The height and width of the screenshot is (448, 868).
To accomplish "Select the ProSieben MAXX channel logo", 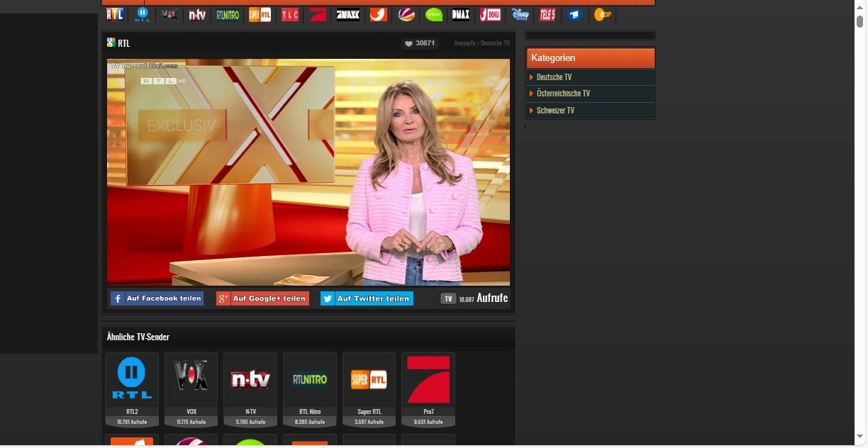I will 347,15.
